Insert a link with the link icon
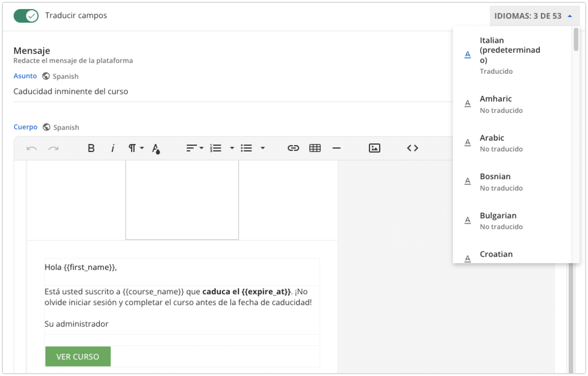Viewport: 588px width, 376px height. [x=293, y=148]
